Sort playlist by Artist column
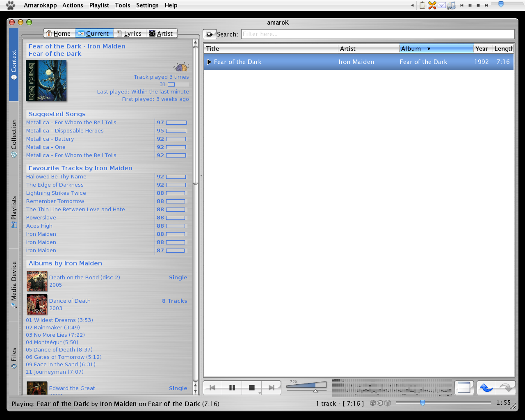525x420 pixels. [369, 48]
